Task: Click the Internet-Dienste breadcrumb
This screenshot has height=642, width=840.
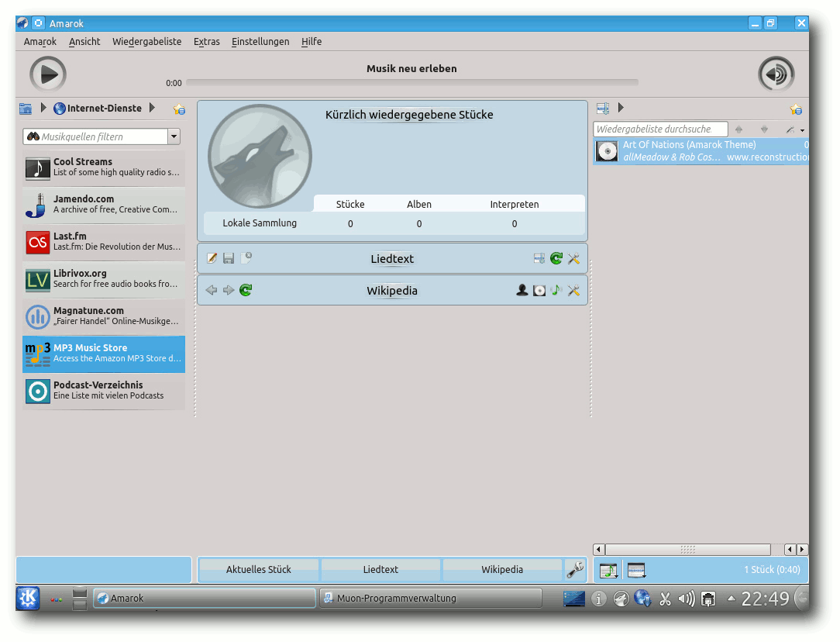Action: [98, 109]
